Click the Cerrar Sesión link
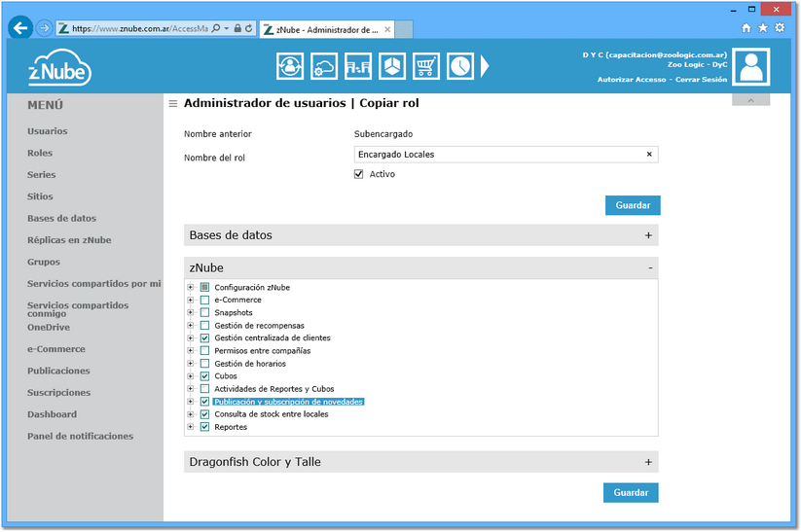Screen dimensions: 801x532 [x=701, y=80]
